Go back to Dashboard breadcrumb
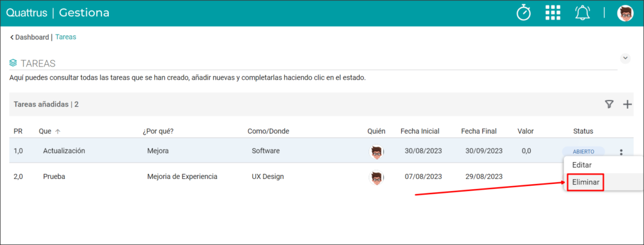Image resolution: width=644 pixels, height=245 pixels. click(29, 37)
